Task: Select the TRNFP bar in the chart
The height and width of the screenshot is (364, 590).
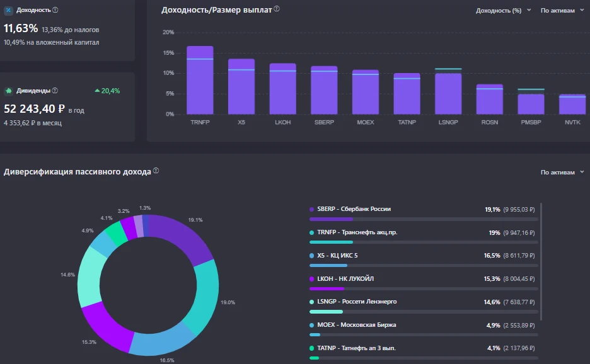Action: click(x=200, y=80)
